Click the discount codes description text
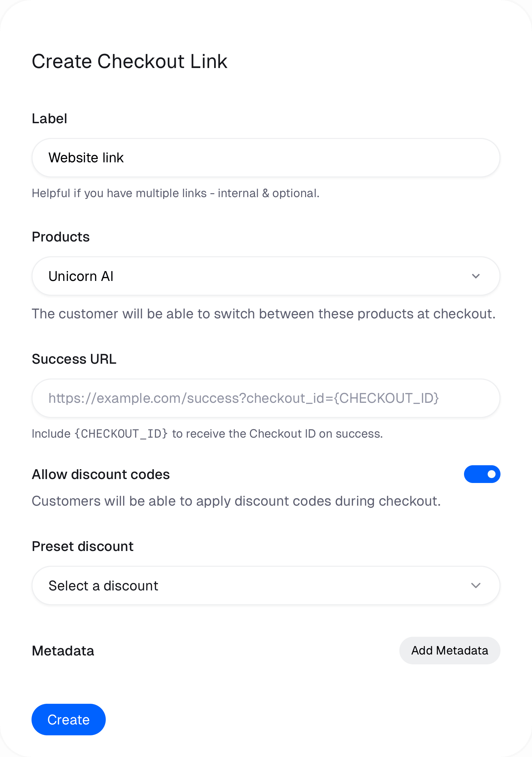Screen dimensions: 532x757 click(236, 501)
